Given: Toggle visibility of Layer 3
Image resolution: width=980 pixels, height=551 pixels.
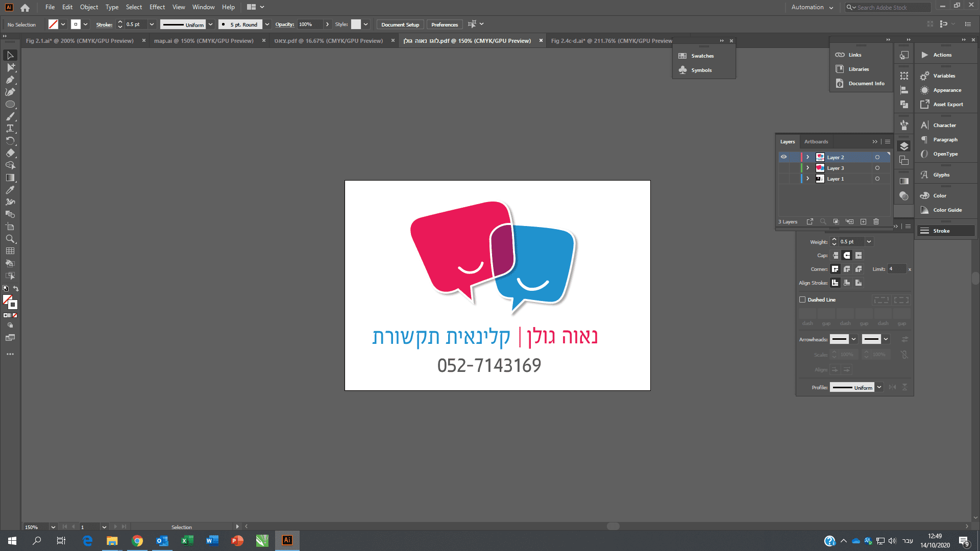Looking at the screenshot, I should coord(783,168).
